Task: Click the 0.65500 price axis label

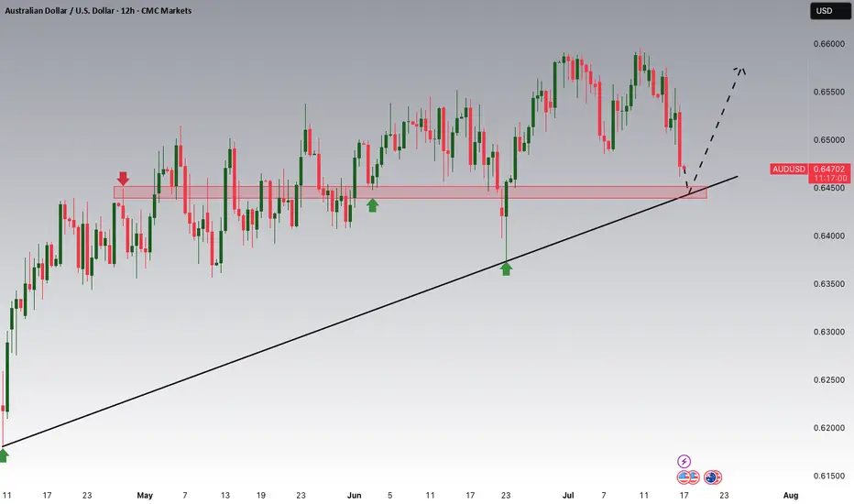Action: (x=829, y=92)
